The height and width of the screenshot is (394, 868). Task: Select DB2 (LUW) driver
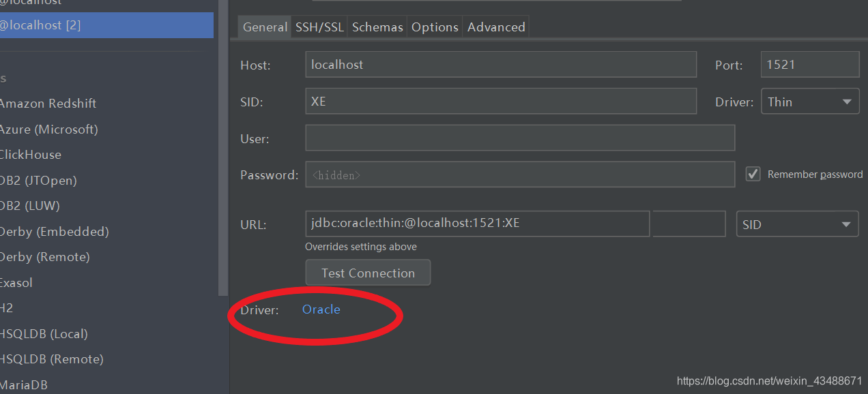(x=30, y=206)
